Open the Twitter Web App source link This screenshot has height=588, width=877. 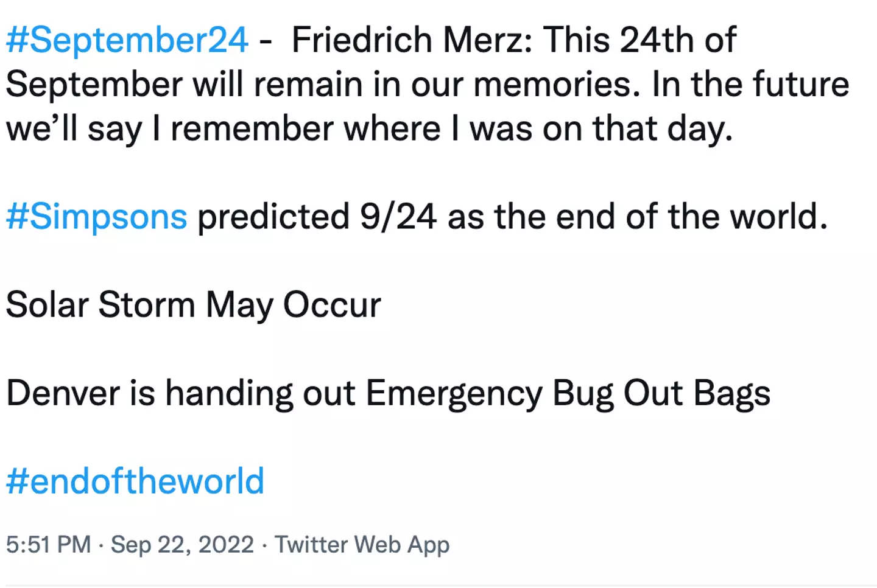362,544
